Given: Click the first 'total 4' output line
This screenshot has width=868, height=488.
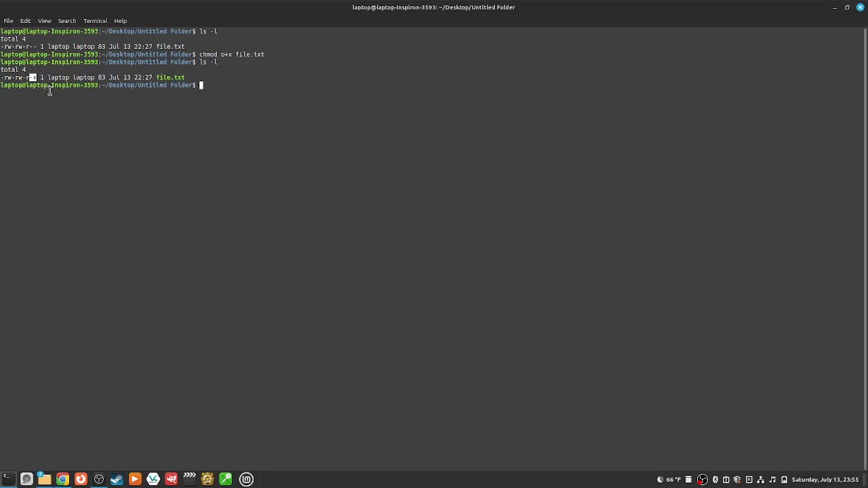Looking at the screenshot, I should click(13, 39).
